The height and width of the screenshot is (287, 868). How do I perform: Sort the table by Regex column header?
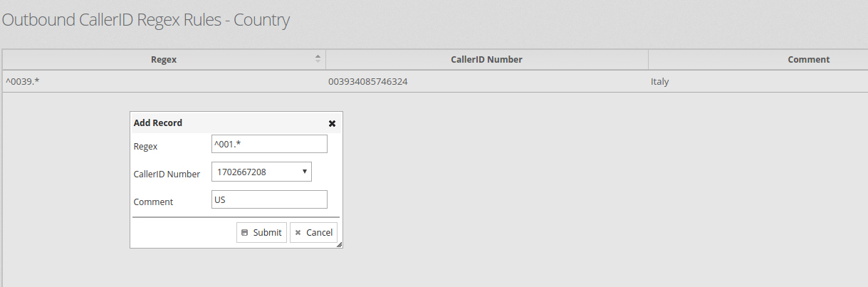coord(164,60)
